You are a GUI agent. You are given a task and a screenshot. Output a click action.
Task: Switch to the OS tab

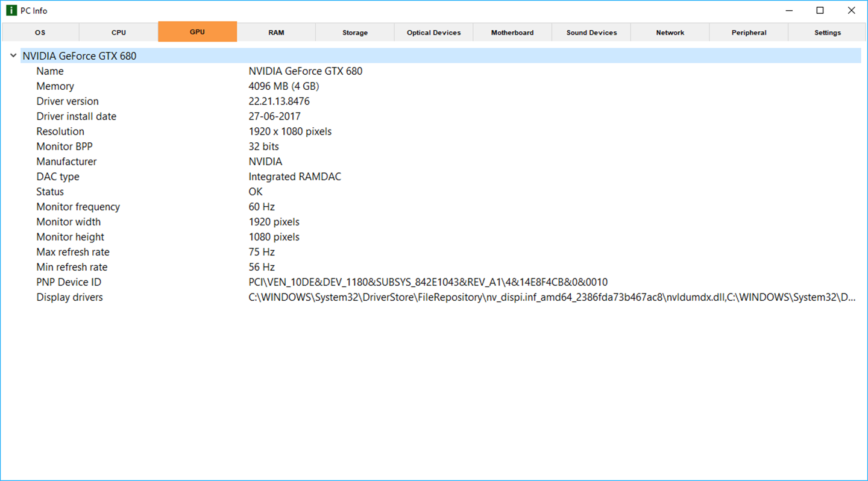pyautogui.click(x=40, y=32)
